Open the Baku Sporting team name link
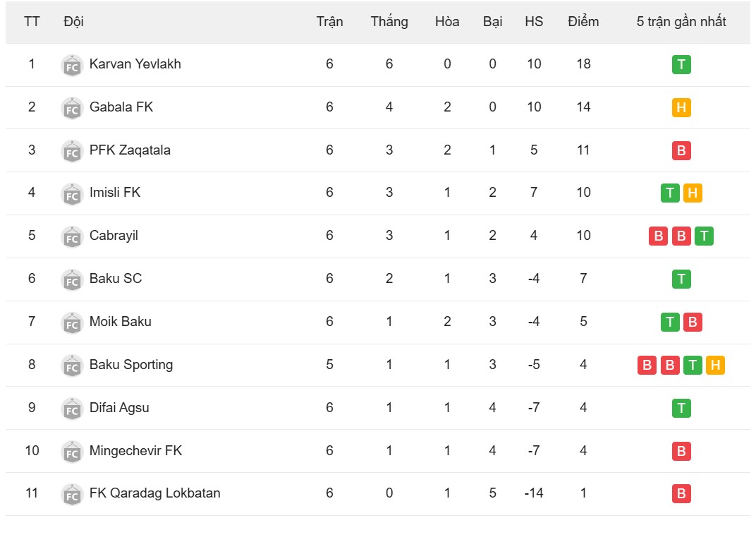Screen dimensions: 756x542 click(x=131, y=365)
